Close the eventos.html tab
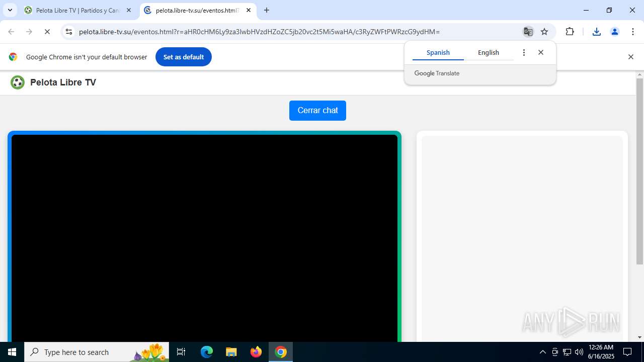 tap(249, 10)
